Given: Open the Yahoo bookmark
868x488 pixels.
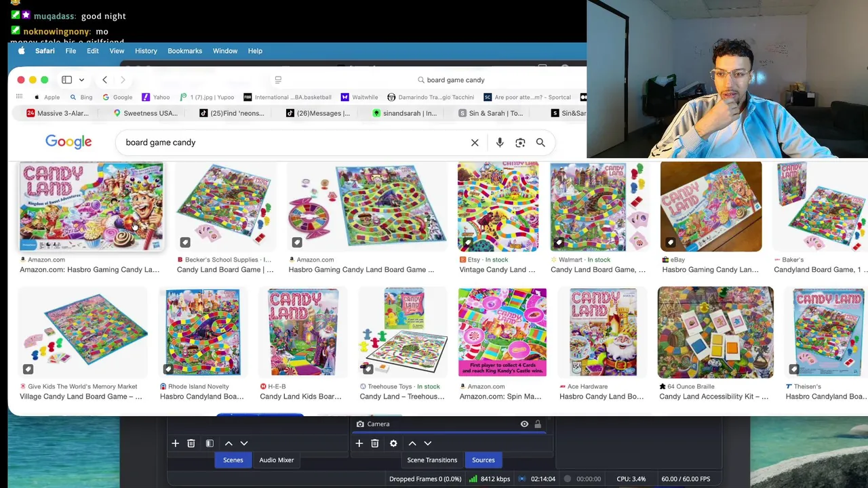Looking at the screenshot, I should click(156, 97).
